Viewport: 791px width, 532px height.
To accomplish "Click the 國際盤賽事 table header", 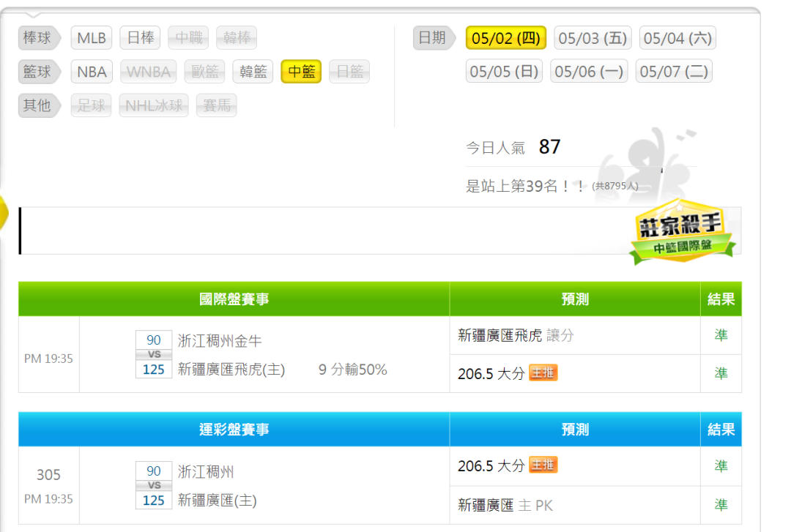I will [x=234, y=299].
